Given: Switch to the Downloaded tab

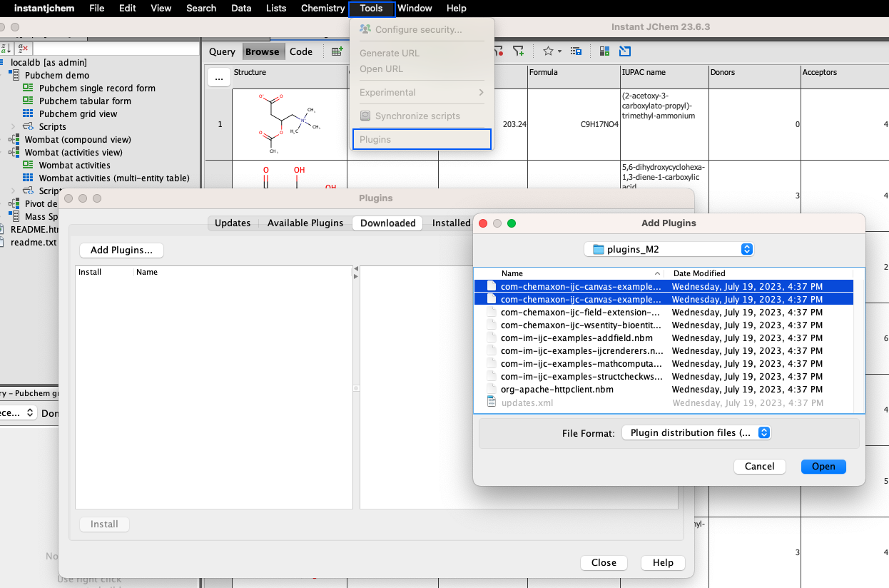Looking at the screenshot, I should [387, 223].
